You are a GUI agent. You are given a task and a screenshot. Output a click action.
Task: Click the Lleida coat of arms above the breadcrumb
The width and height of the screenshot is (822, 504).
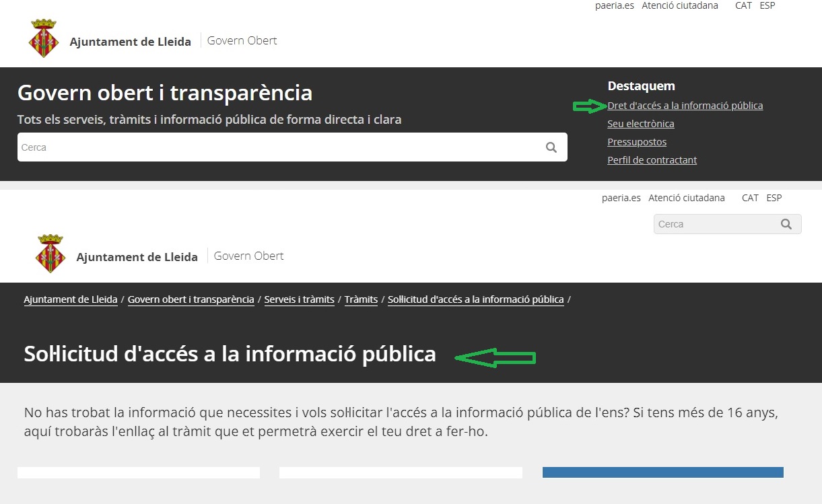(x=50, y=254)
